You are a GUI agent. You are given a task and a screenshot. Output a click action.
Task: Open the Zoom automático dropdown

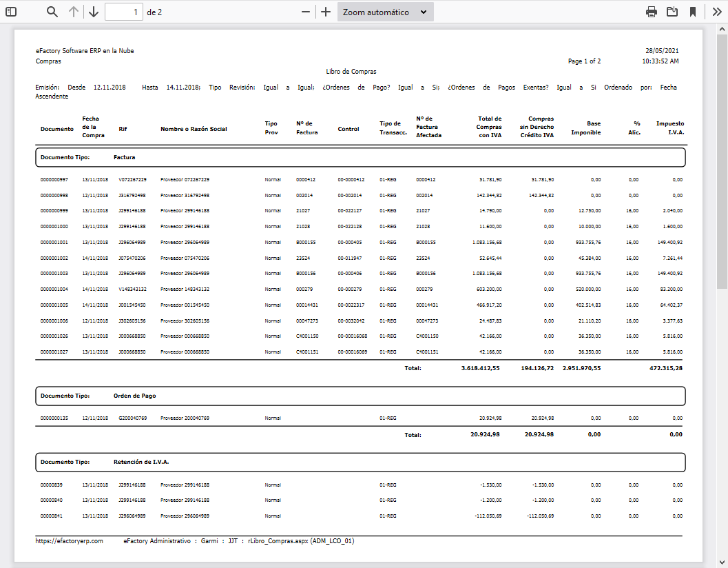pos(385,12)
